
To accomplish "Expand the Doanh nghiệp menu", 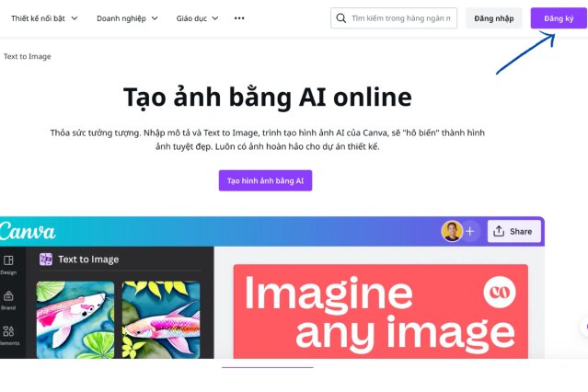I will point(127,18).
